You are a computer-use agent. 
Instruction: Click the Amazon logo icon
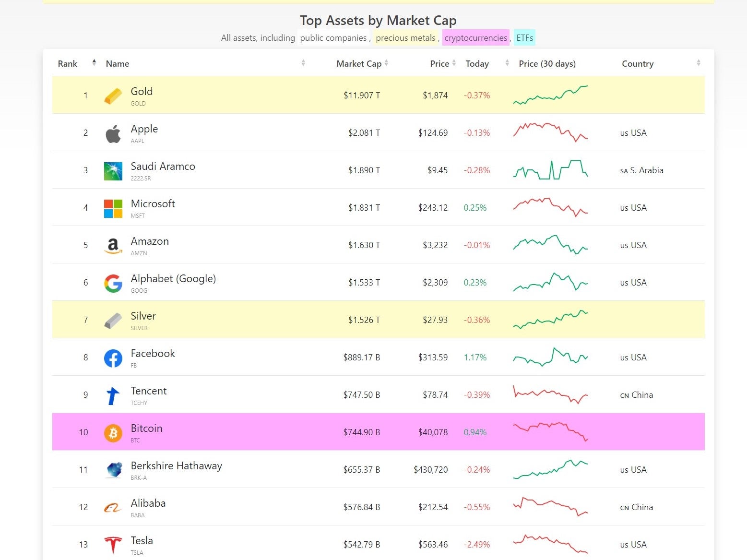click(113, 246)
